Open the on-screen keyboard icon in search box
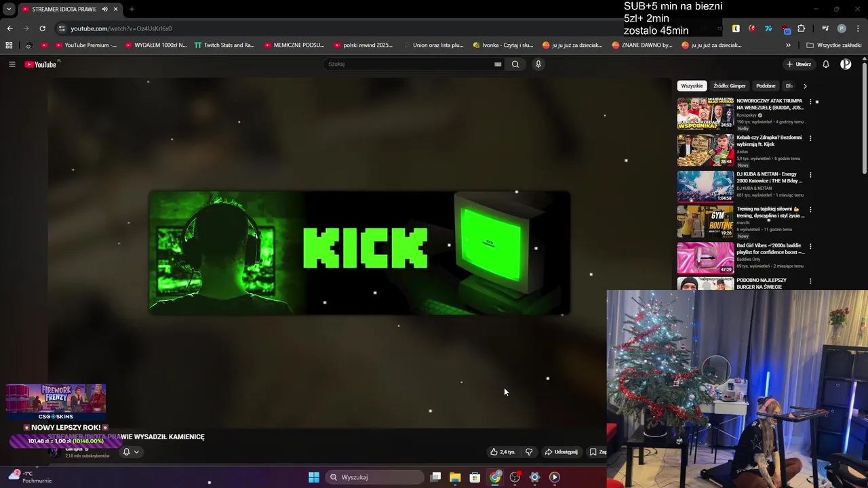The width and height of the screenshot is (868, 488). (498, 64)
